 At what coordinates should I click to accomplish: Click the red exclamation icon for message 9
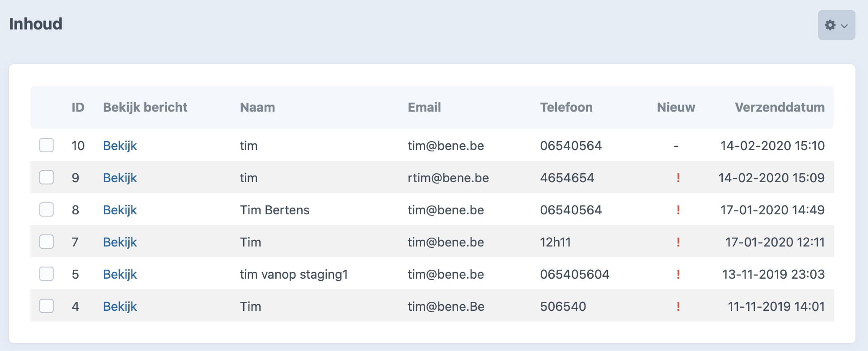(x=678, y=178)
